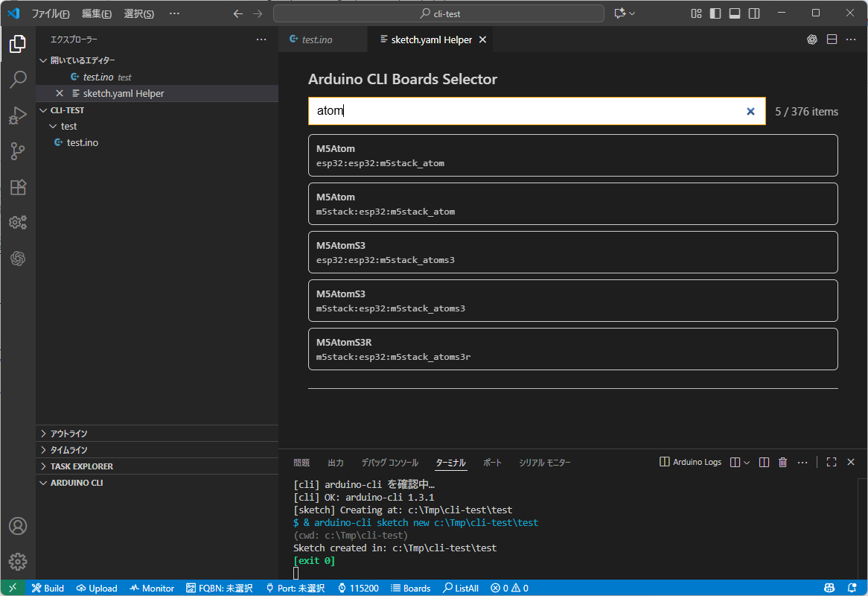Open the Extensions view
Screen dimensions: 868x596
tap(18, 187)
